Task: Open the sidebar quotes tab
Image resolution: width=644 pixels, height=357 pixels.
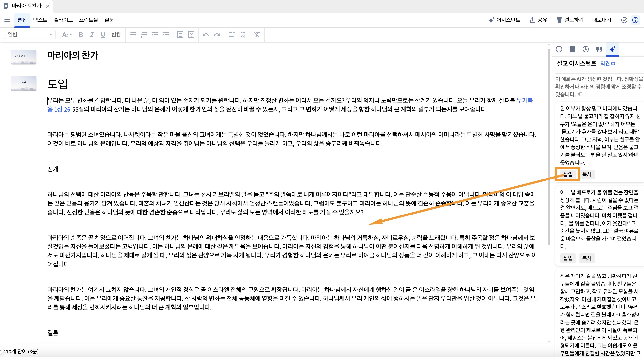Action: click(599, 49)
